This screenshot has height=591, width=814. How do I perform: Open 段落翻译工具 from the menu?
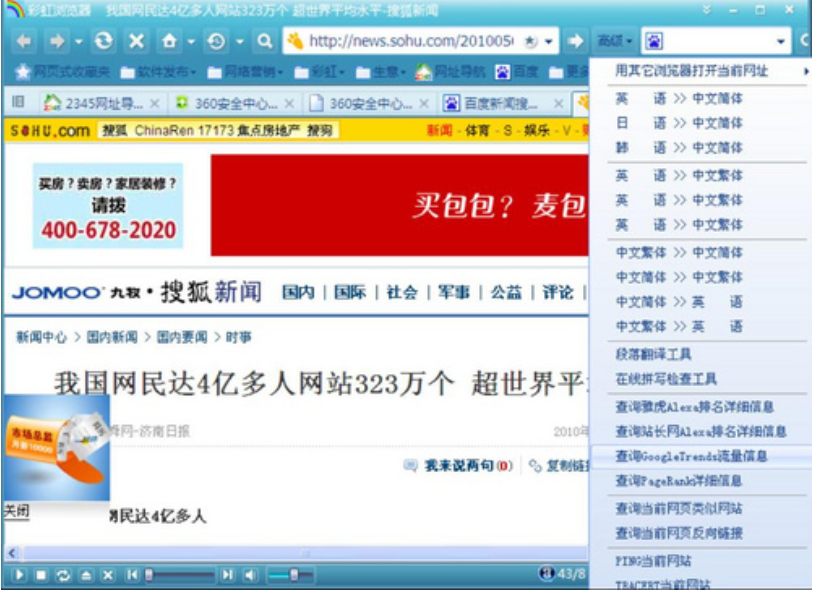click(701, 354)
